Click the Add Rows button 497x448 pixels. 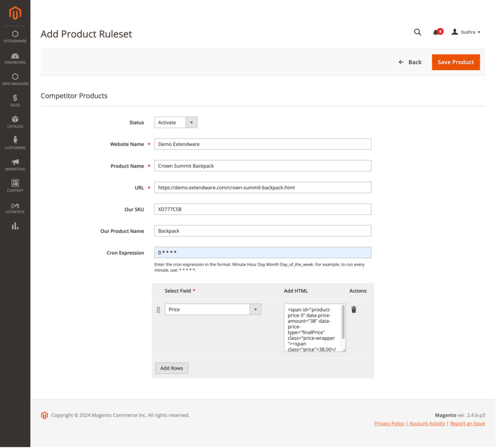click(x=172, y=369)
